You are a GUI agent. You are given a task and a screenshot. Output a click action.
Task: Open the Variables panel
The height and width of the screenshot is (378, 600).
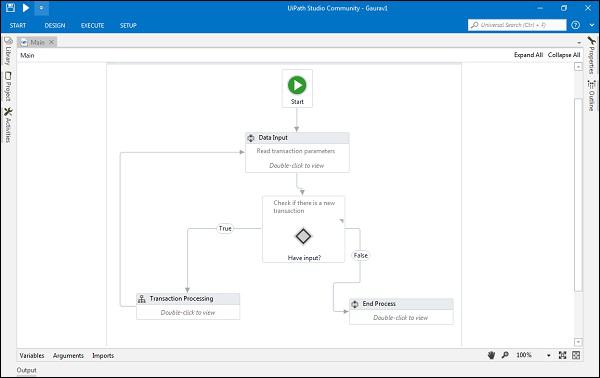click(x=32, y=355)
